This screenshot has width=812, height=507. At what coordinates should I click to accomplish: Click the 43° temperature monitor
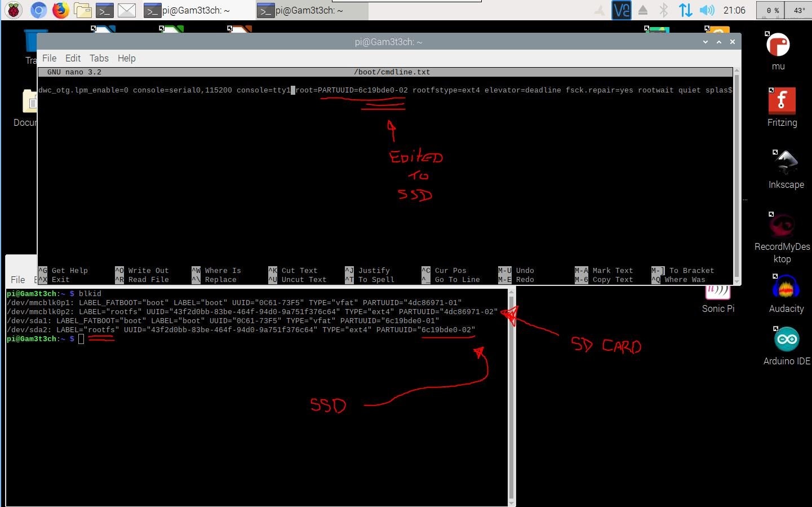[x=800, y=10]
